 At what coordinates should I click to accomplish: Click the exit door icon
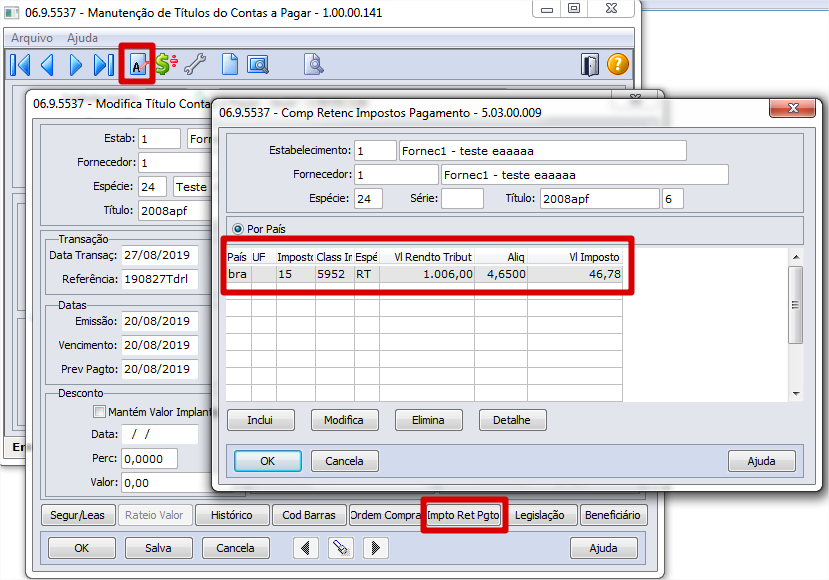(x=589, y=65)
